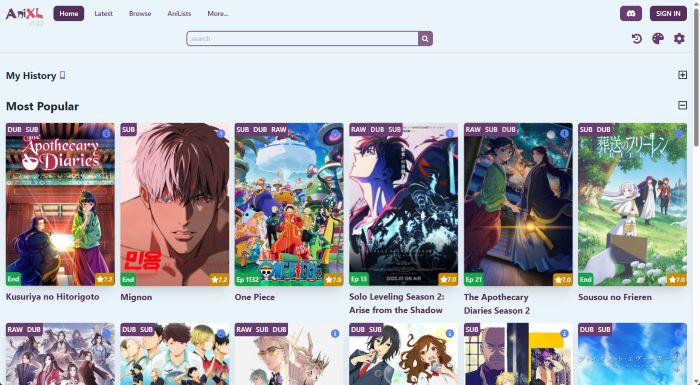Show info icon on Mignon poster
Screen dimensions: 700x385
[x=221, y=134]
